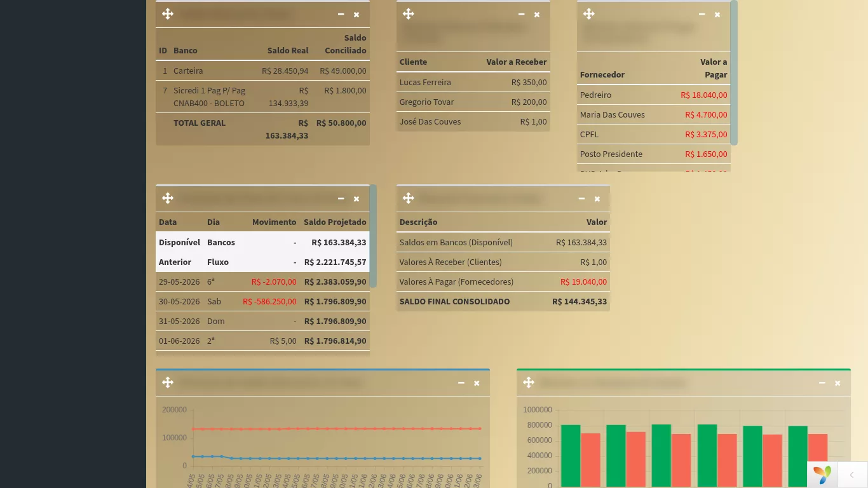The image size is (868, 488).
Task: Select supplier Posto Presidente
Action: pos(653,154)
